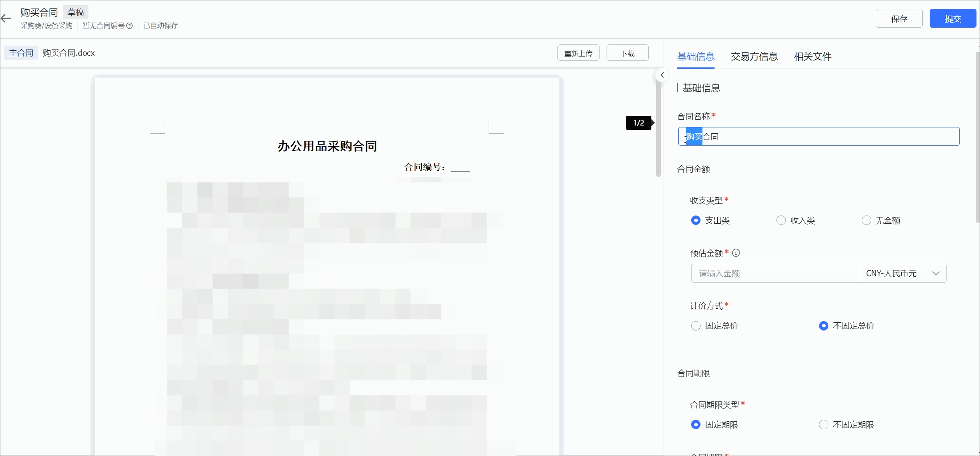
Task: Download the contract with 下载
Action: [627, 53]
